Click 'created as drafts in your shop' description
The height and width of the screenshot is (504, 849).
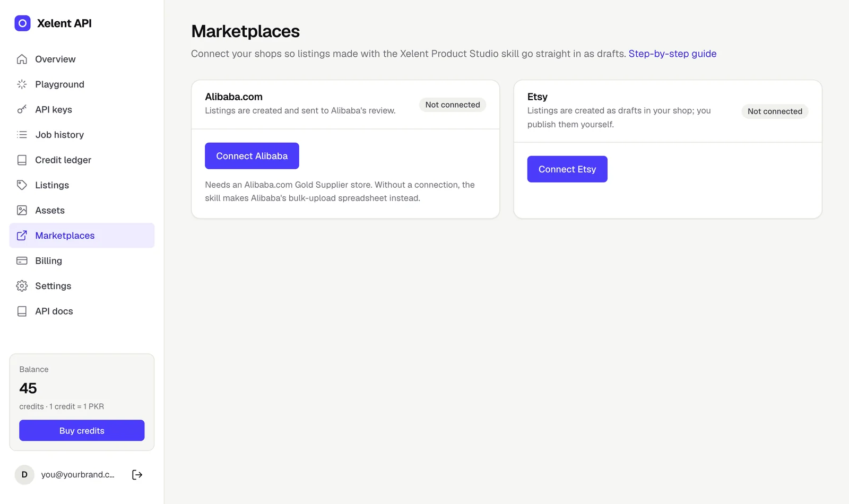pyautogui.click(x=619, y=117)
